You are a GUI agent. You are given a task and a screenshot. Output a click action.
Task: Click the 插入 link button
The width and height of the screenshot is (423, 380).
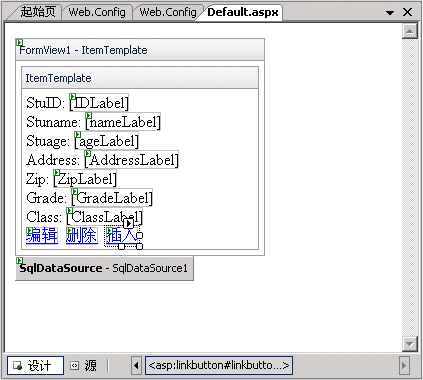pyautogui.click(x=121, y=236)
